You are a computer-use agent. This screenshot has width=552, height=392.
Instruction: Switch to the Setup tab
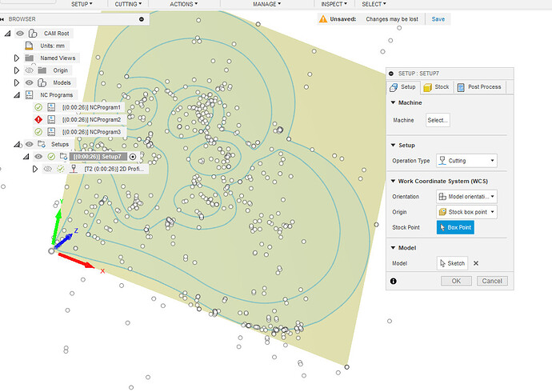[403, 87]
